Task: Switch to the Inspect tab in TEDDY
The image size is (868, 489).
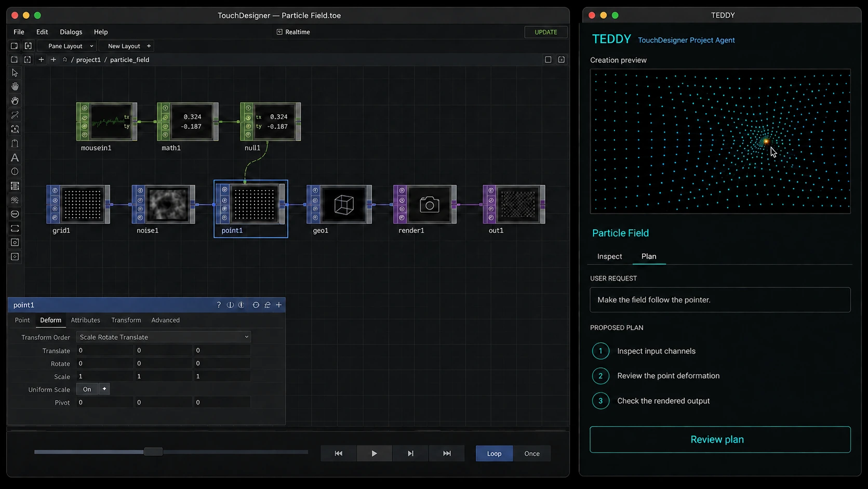Action: pyautogui.click(x=609, y=256)
